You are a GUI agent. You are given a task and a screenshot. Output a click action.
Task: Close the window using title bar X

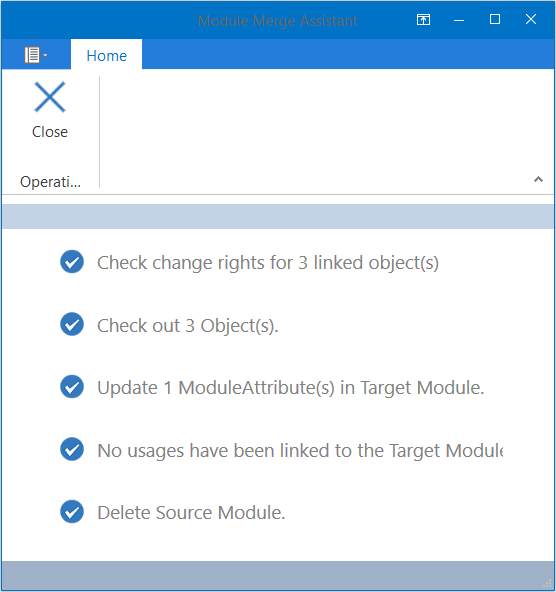click(x=531, y=19)
